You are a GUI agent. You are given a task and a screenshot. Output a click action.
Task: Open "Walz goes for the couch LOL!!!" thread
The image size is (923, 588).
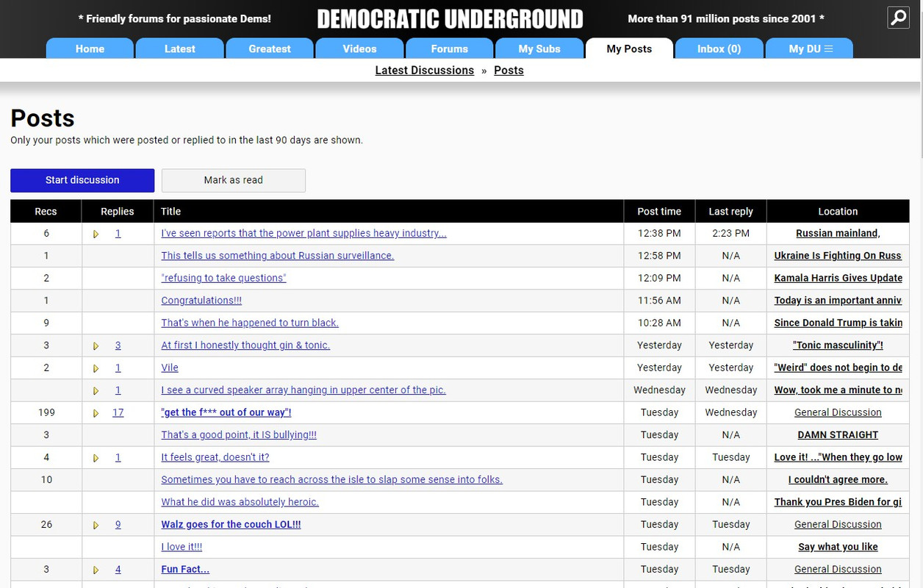(231, 525)
